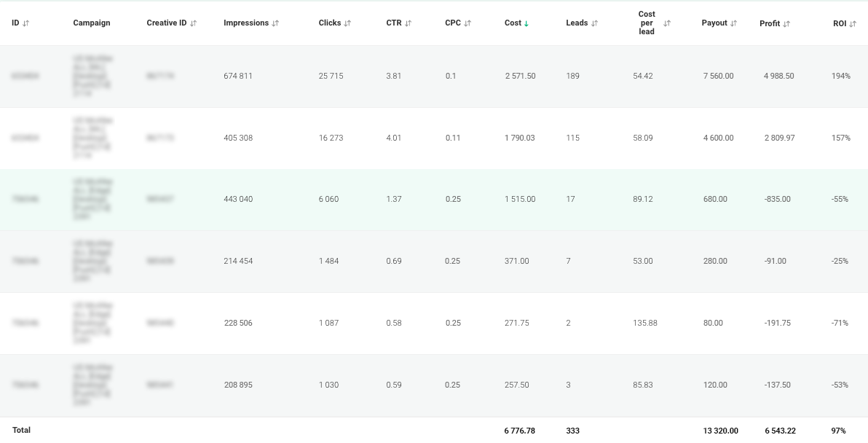Click the Cost column header label
The height and width of the screenshot is (443, 868).
513,23
